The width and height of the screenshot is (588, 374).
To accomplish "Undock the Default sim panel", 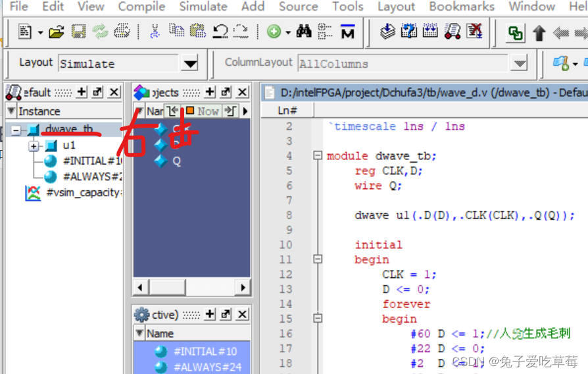I will (x=97, y=92).
